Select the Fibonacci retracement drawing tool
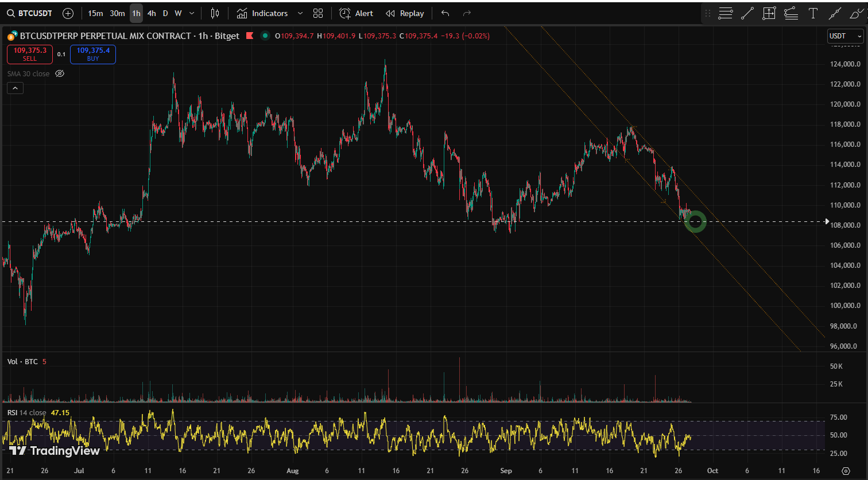The image size is (868, 480). [726, 13]
